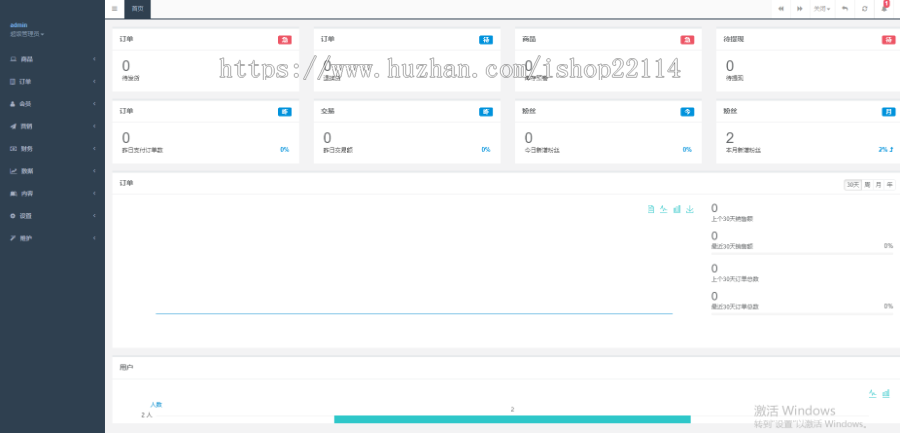The image size is (900, 433).
Task: Open data view of order chart
Action: tap(651, 209)
